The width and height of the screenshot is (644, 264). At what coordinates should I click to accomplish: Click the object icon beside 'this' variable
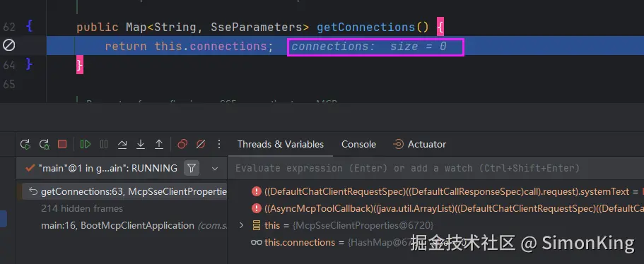coord(257,225)
